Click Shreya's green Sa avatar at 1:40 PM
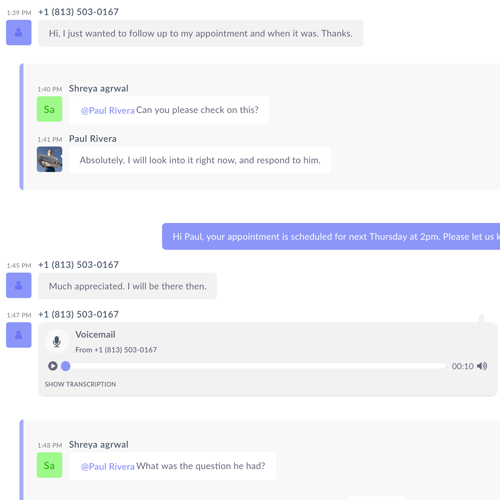The image size is (500, 500). click(49, 109)
